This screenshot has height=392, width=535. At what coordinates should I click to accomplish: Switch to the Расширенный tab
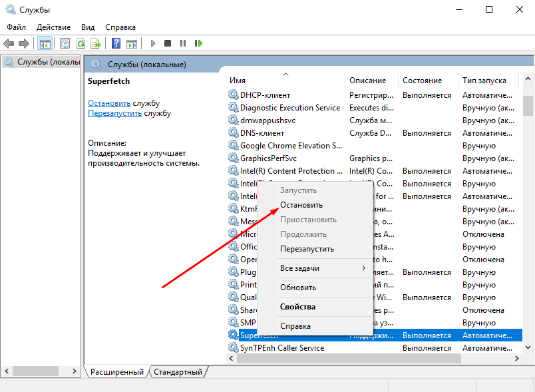pyautogui.click(x=117, y=372)
